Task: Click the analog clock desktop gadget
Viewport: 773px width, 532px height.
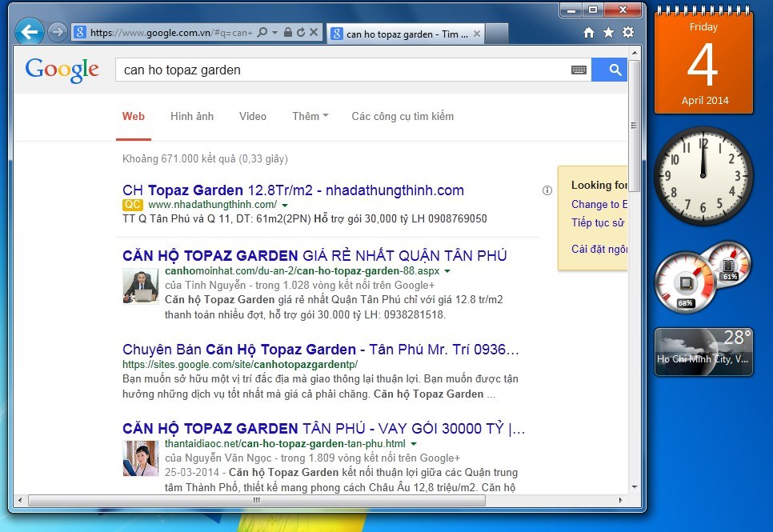Action: coord(703,175)
